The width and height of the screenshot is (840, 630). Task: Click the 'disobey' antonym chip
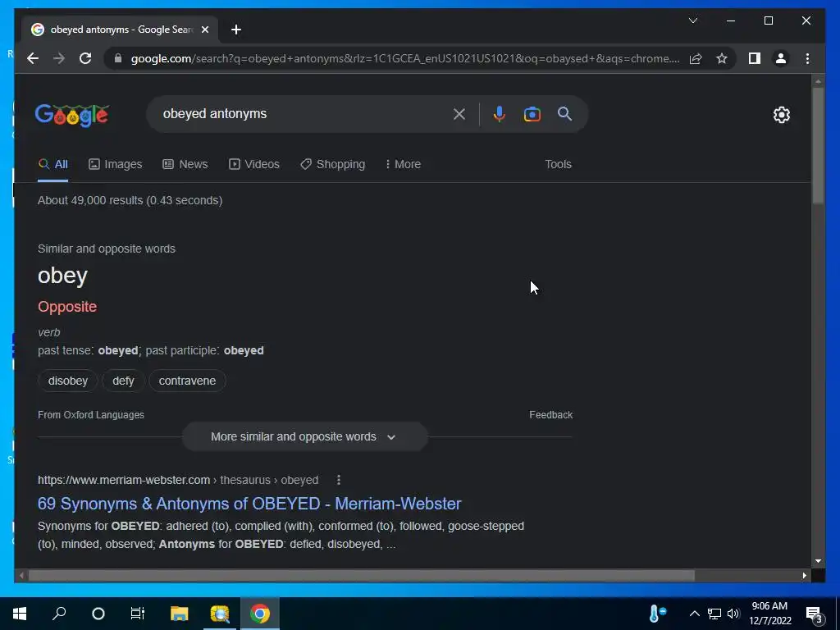67,381
